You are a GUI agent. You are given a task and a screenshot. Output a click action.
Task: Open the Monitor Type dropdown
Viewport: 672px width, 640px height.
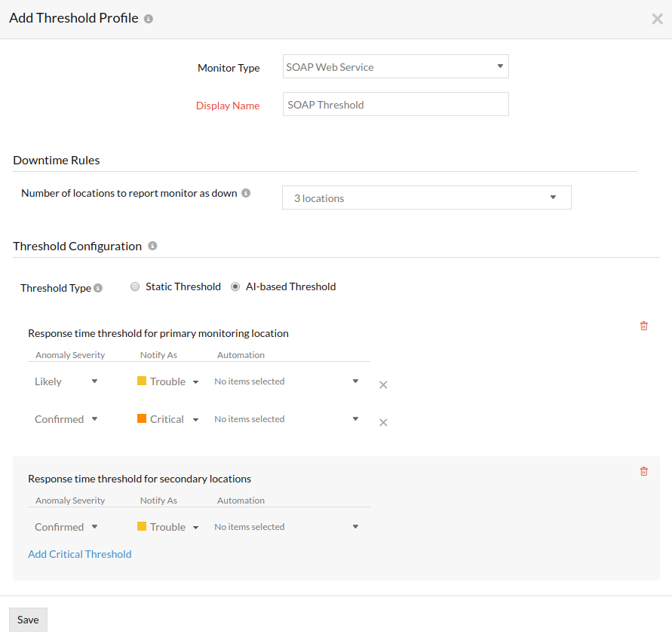(x=395, y=66)
